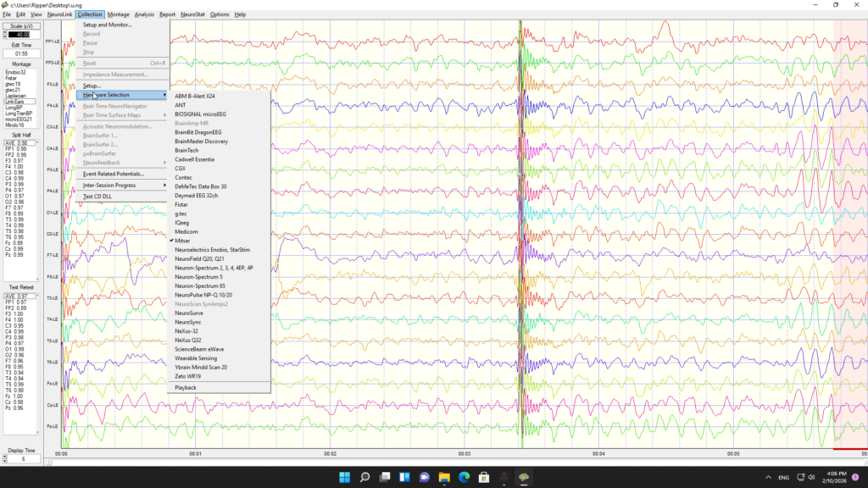Click Setup and Monitor... menu entry
Image resolution: width=868 pixels, height=488 pixels.
[107, 25]
